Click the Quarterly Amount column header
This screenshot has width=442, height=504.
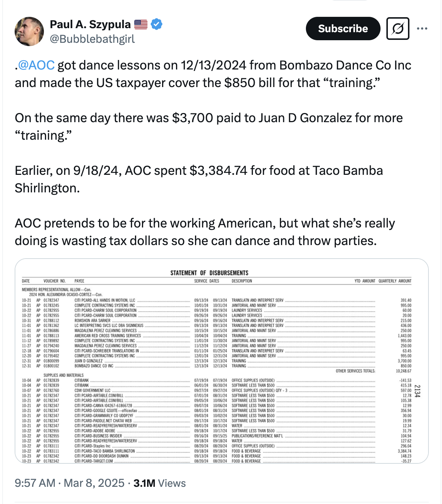click(x=395, y=281)
